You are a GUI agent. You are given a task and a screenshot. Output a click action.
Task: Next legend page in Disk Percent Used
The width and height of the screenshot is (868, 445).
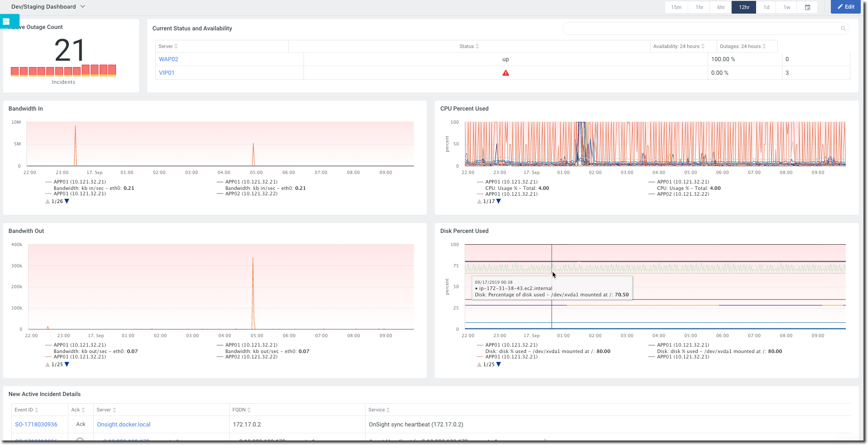(499, 364)
